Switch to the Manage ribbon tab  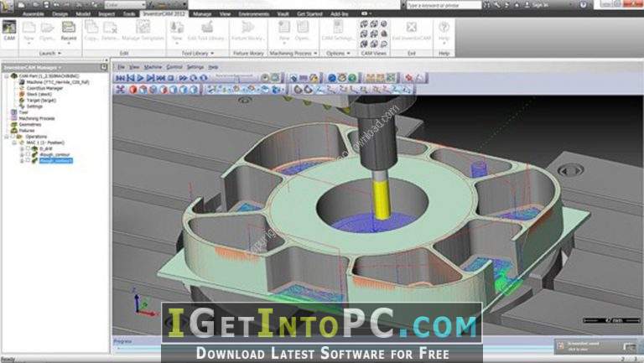point(202,14)
